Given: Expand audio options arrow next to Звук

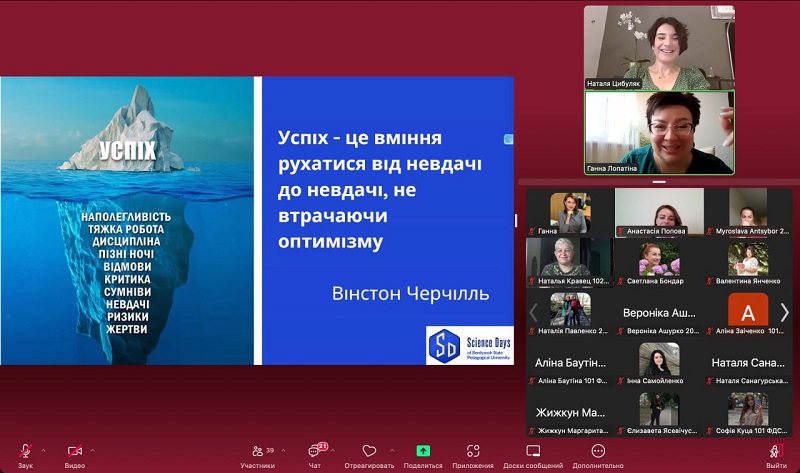Looking at the screenshot, I should (43, 449).
